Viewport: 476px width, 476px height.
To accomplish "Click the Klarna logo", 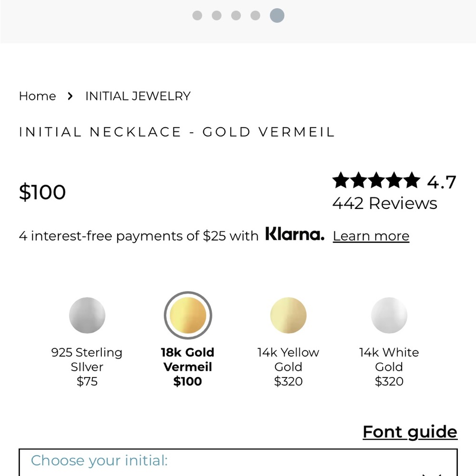I will click(x=295, y=234).
